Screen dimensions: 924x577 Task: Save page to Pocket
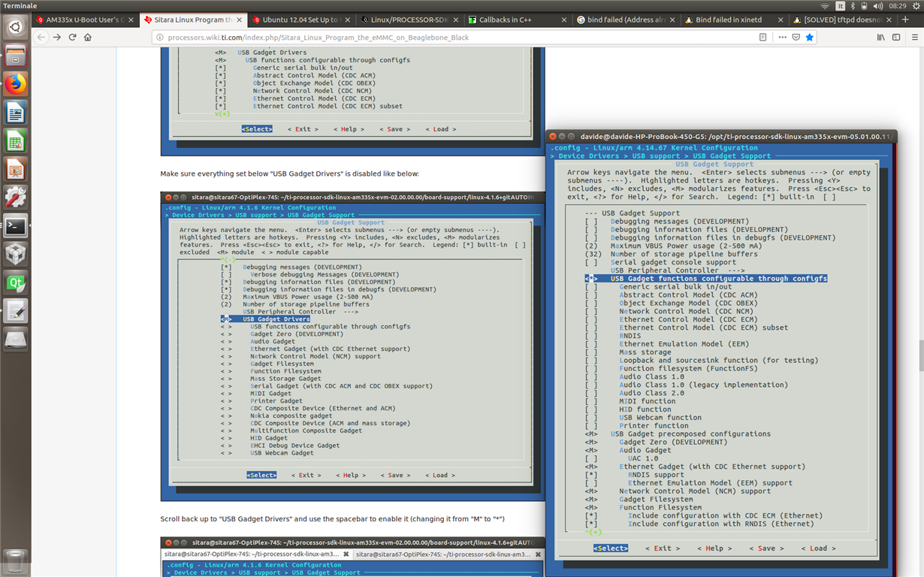pyautogui.click(x=796, y=37)
